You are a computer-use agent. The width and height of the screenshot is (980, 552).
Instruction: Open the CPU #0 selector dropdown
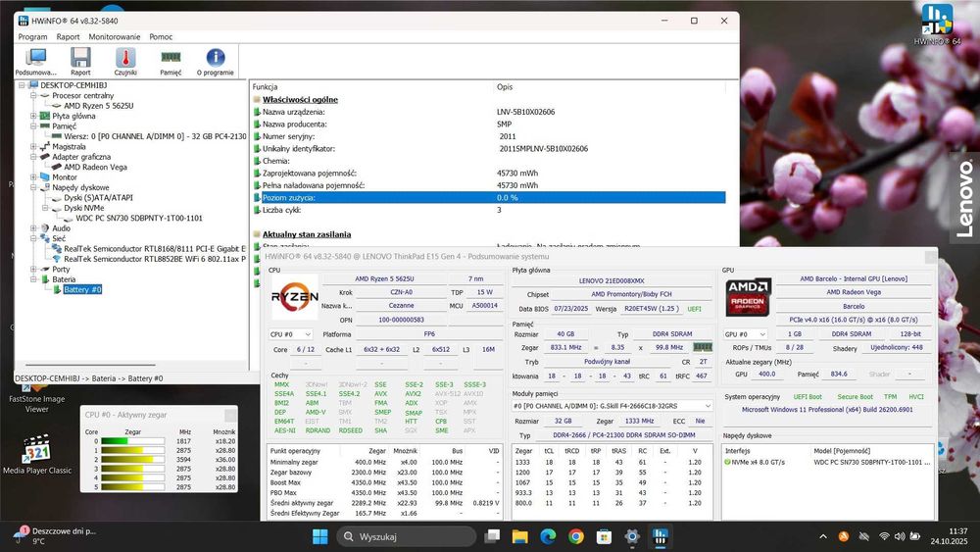[x=290, y=334]
